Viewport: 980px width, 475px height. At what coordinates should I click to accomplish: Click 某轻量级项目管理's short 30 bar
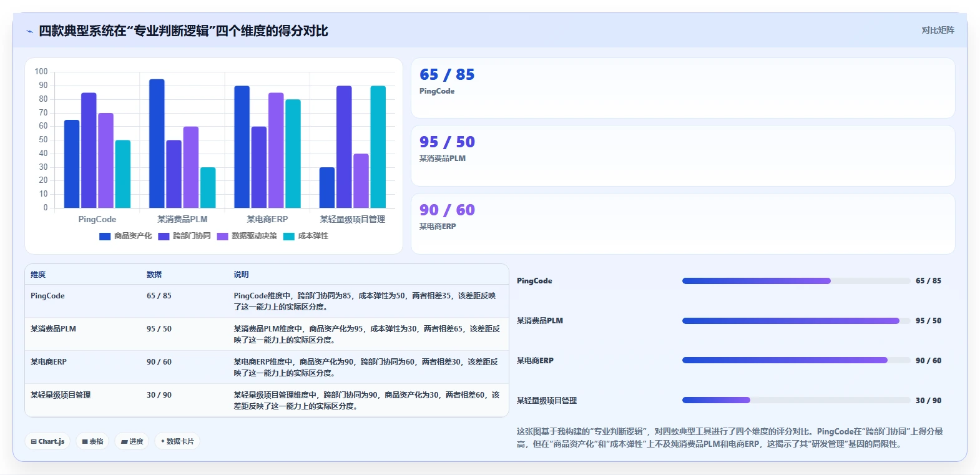tap(327, 187)
